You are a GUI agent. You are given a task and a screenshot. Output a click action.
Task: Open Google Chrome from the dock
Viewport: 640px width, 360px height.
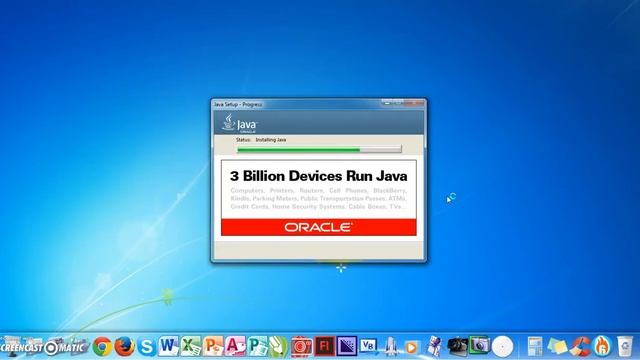point(102,347)
